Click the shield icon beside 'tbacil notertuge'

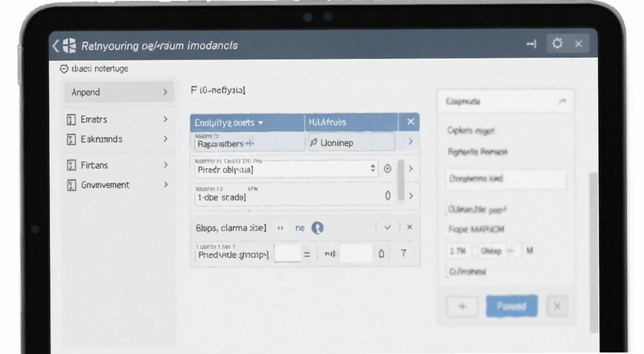click(64, 68)
